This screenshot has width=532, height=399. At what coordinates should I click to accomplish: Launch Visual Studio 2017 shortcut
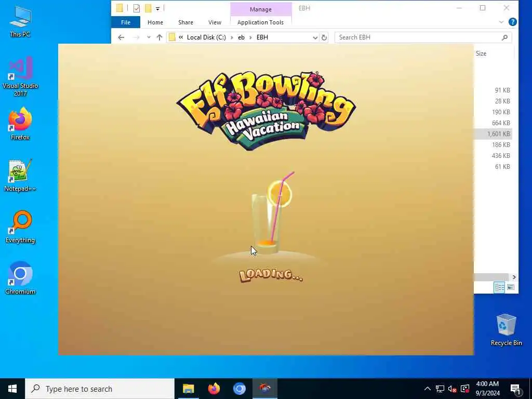click(x=20, y=76)
